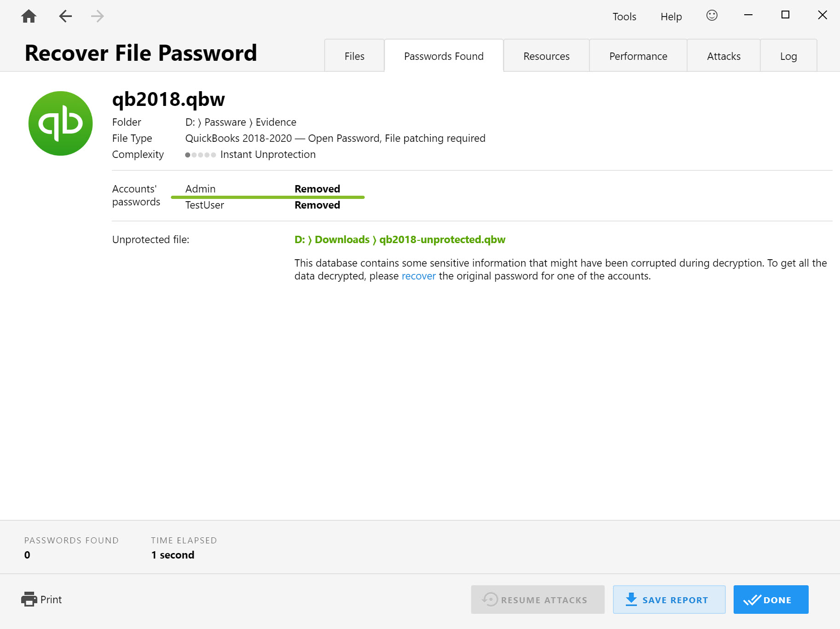Click the QuickBooks file type icon

[x=60, y=123]
